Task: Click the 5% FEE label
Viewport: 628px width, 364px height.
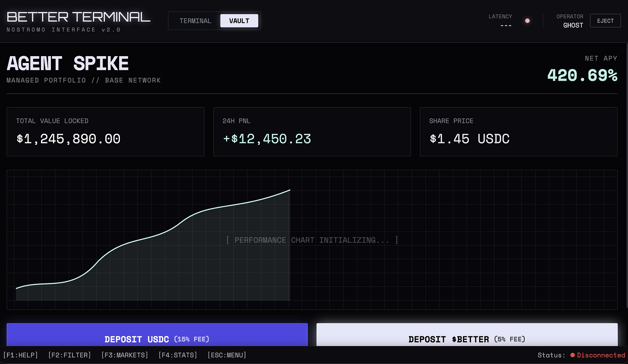Action: tap(510, 339)
